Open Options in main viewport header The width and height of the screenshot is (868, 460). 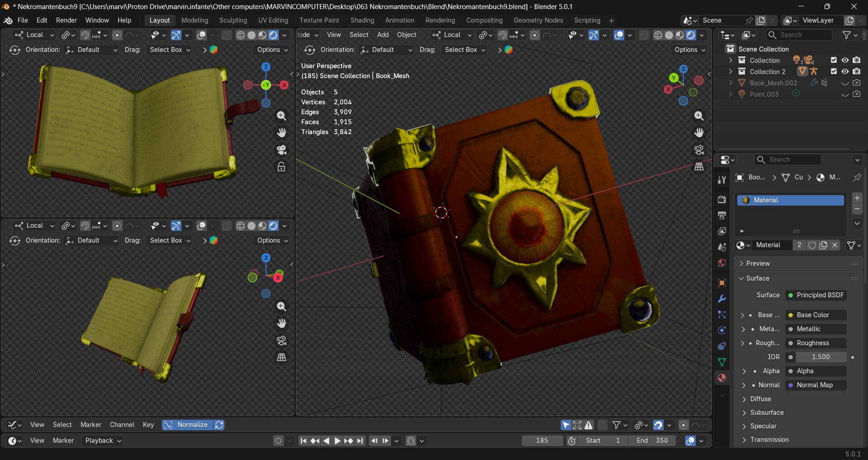689,50
